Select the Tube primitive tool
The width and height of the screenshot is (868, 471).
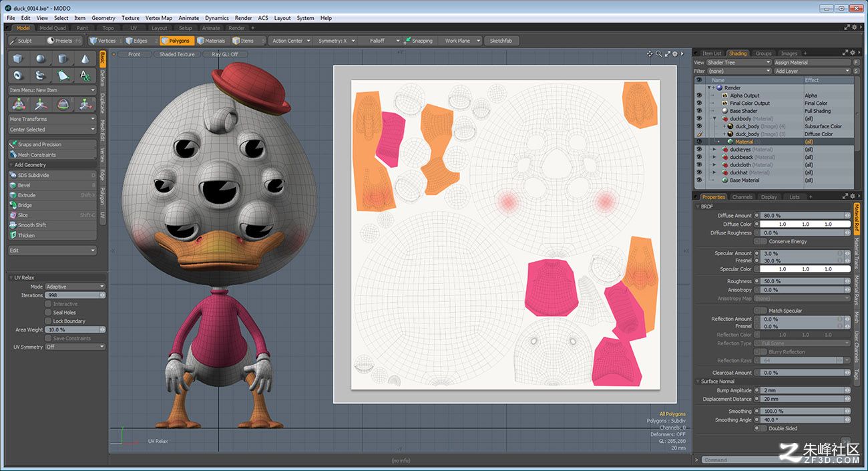pyautogui.click(x=41, y=75)
